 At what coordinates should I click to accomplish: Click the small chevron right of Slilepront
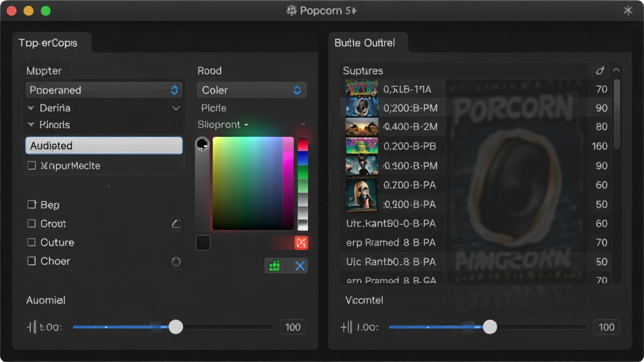pyautogui.click(x=303, y=123)
